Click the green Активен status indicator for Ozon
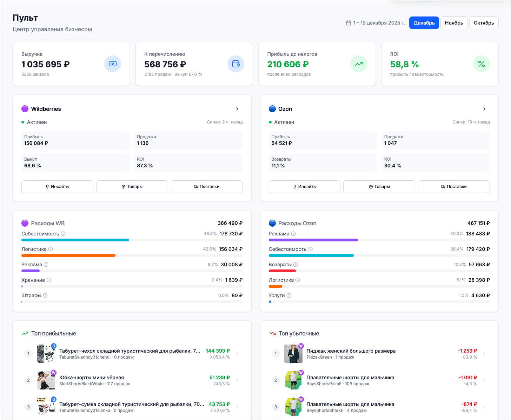 pyautogui.click(x=270, y=122)
